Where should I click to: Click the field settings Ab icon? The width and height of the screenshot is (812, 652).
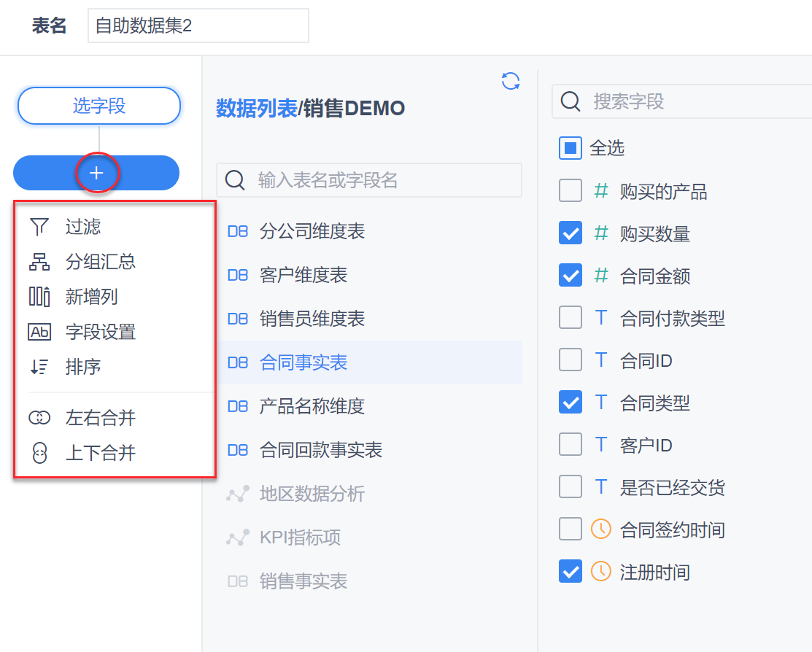click(x=39, y=332)
